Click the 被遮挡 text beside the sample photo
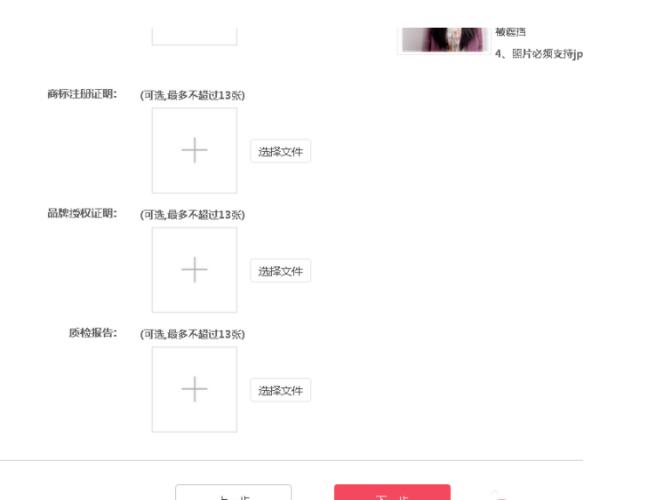This screenshot has width=648, height=500. pos(510,32)
